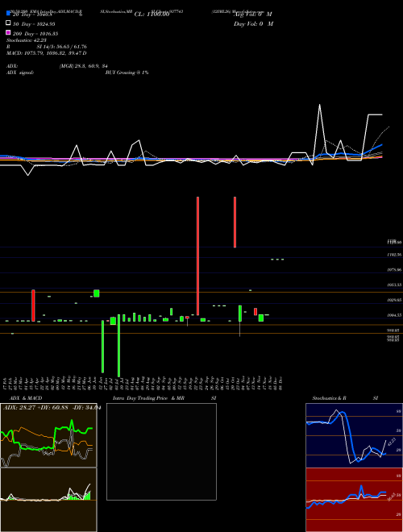
Task: Click the 1075.96 price axis label
Action: point(394,270)
